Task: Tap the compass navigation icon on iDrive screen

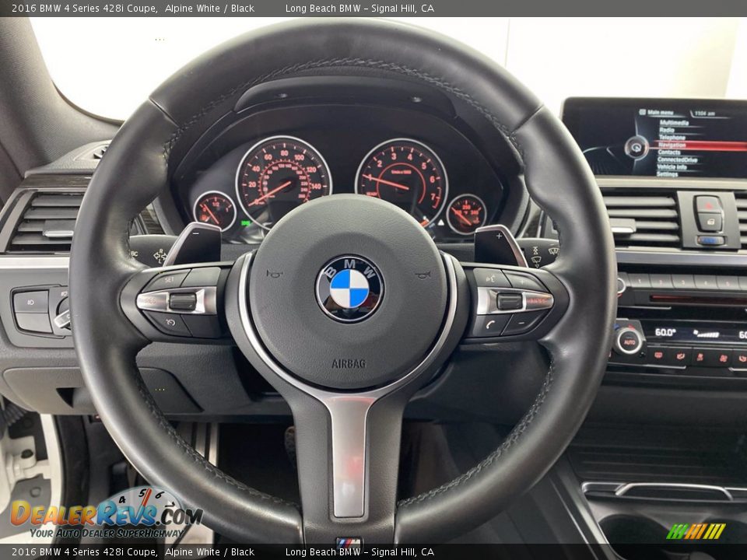Action: (x=636, y=147)
